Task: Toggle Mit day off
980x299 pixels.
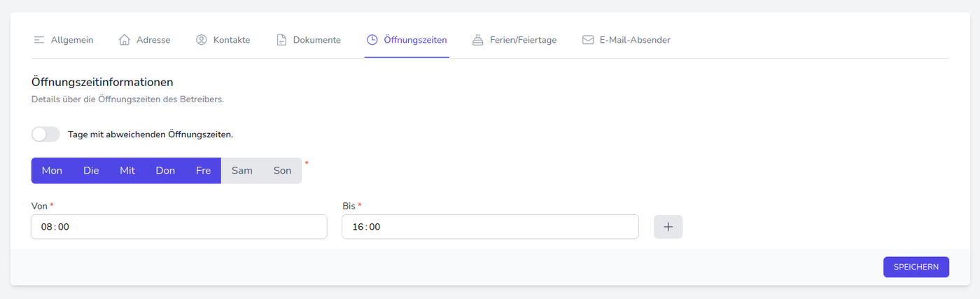Action: click(x=127, y=170)
